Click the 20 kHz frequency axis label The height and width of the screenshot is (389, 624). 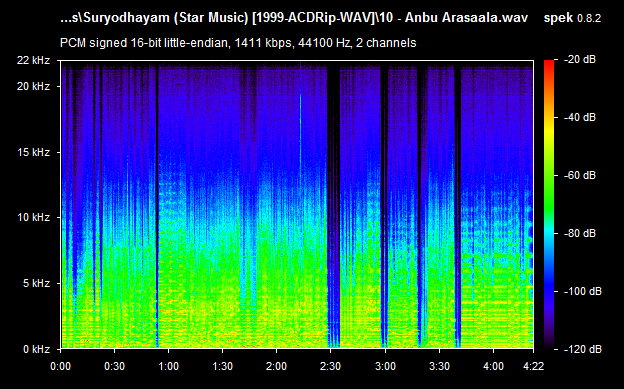coord(33,86)
